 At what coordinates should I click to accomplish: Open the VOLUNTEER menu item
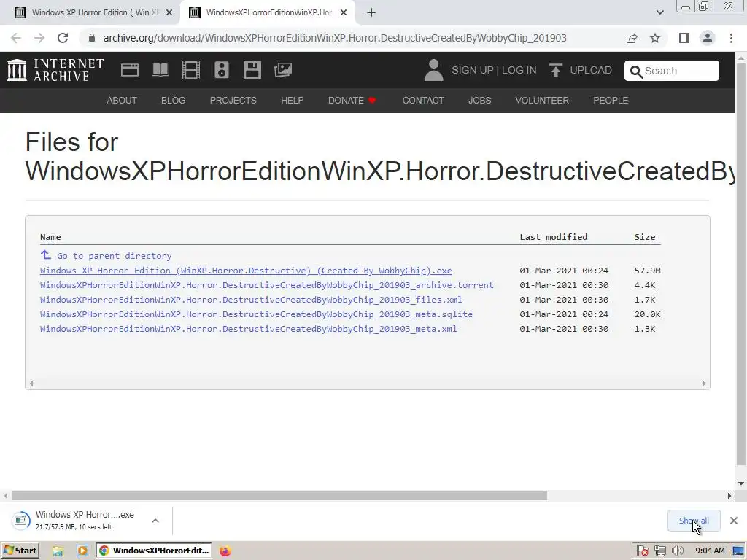click(x=542, y=101)
